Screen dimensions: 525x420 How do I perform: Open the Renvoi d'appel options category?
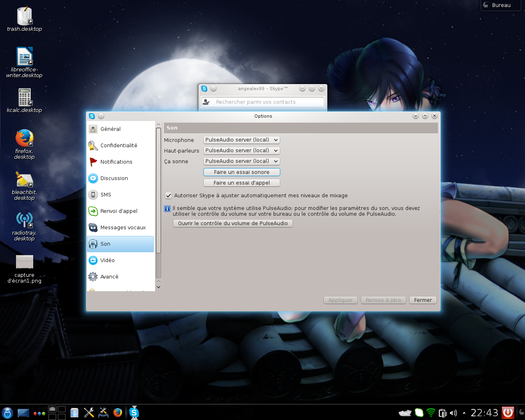[121, 211]
